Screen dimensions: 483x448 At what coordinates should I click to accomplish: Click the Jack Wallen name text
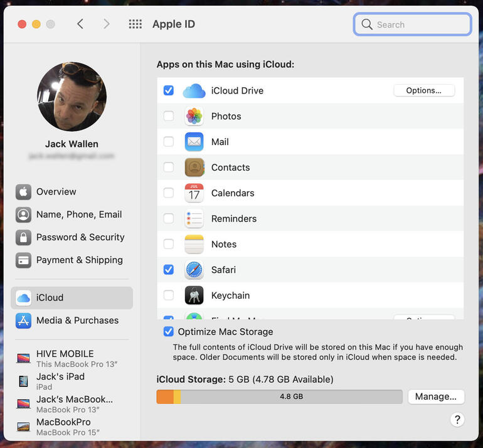(x=72, y=144)
